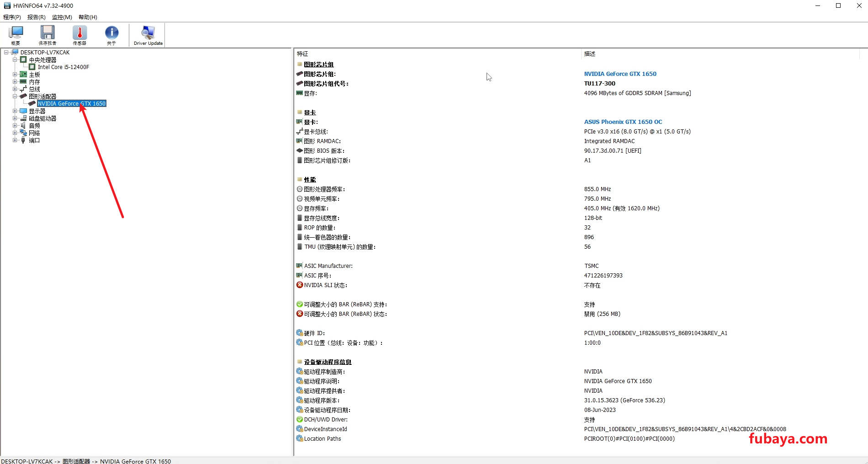Click the 视频单元频率 clock icon
The width and height of the screenshot is (868, 464).
[x=300, y=198]
